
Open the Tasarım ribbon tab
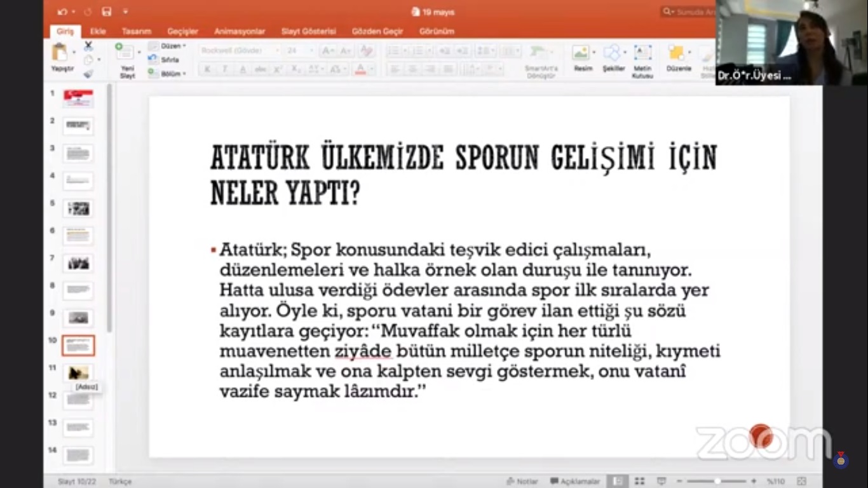point(137,31)
